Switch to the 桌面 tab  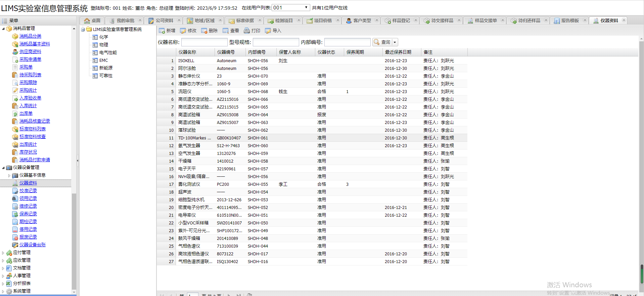pos(92,20)
